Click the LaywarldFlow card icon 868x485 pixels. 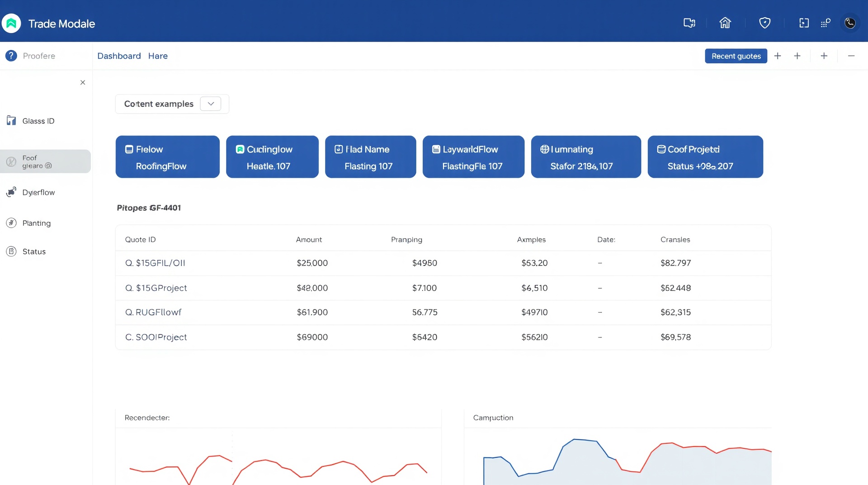[x=436, y=149]
